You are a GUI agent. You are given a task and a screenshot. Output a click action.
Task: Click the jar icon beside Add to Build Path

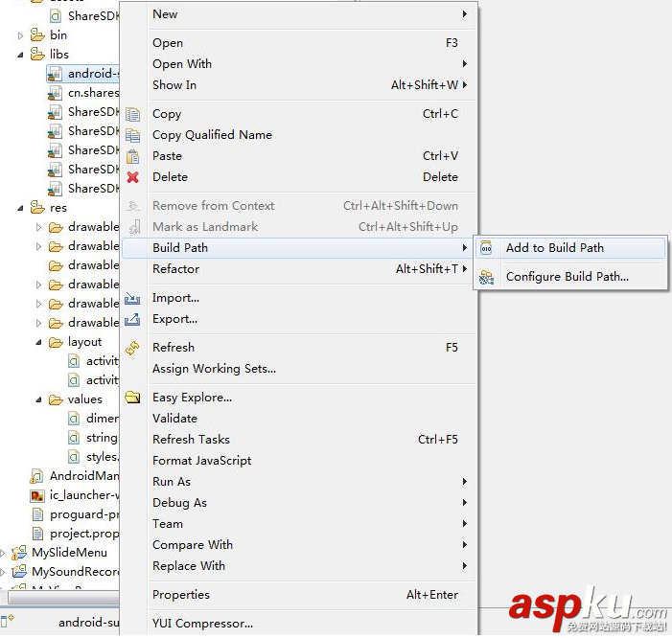coord(486,248)
